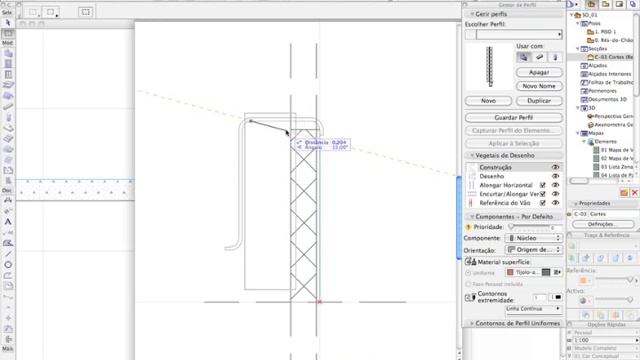Image resolution: width=640 pixels, height=360 pixels.
Task: Click the Prioridade lightbulb icon
Action: click(x=468, y=227)
